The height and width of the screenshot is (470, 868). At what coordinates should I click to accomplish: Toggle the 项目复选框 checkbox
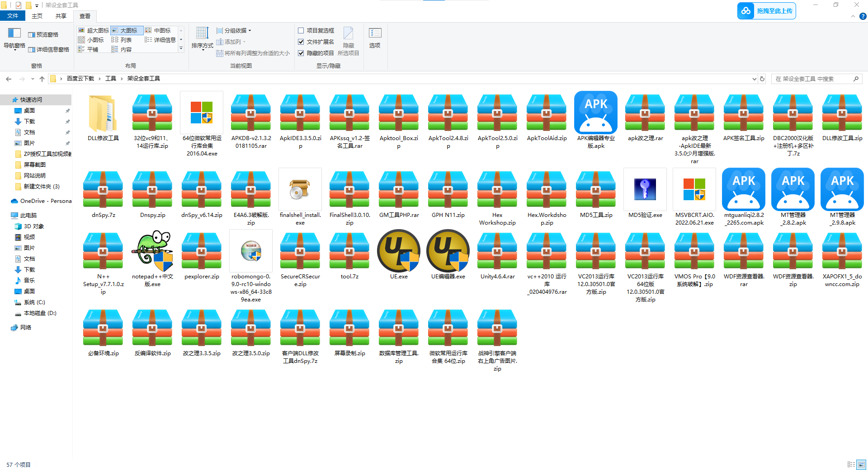click(x=301, y=30)
